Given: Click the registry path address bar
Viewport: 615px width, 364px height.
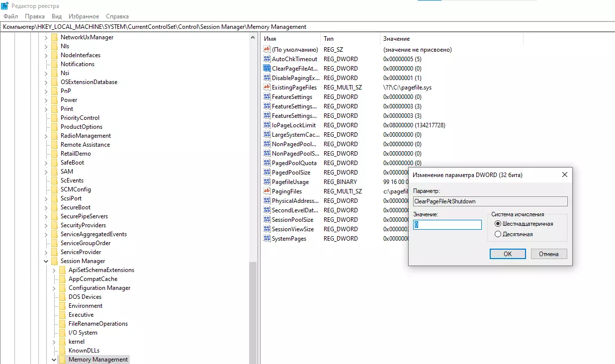Looking at the screenshot, I should click(x=307, y=27).
